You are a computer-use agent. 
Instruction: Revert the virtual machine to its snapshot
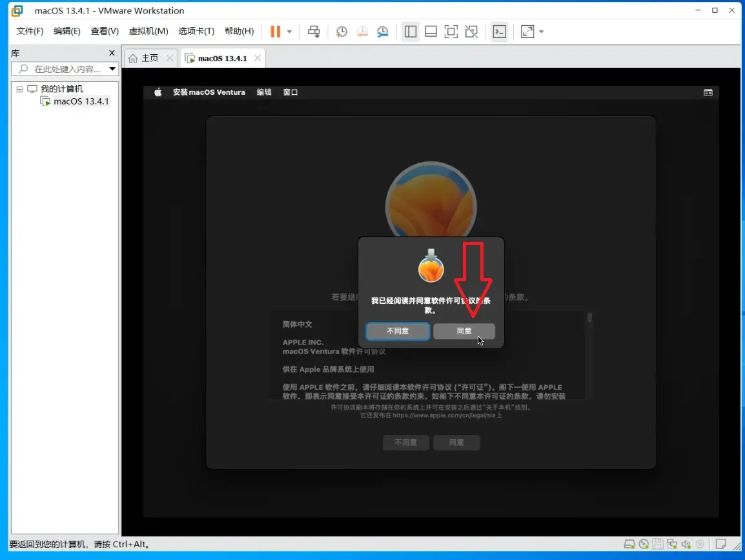coord(362,32)
